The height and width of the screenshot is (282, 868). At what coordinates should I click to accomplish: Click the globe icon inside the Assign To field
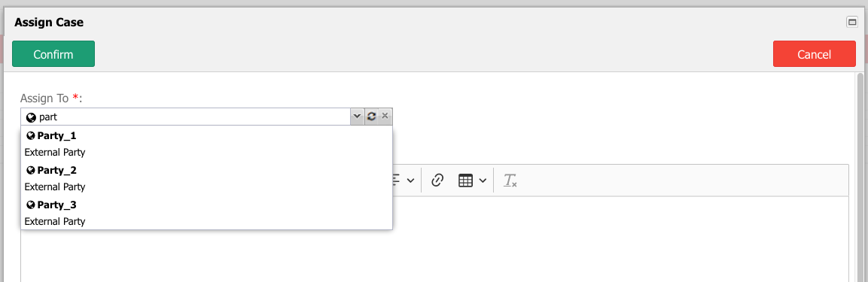[31, 117]
